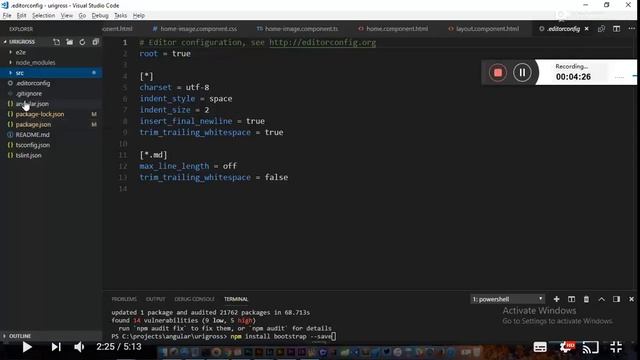
Task: Pause the screen recording
Action: click(522, 73)
